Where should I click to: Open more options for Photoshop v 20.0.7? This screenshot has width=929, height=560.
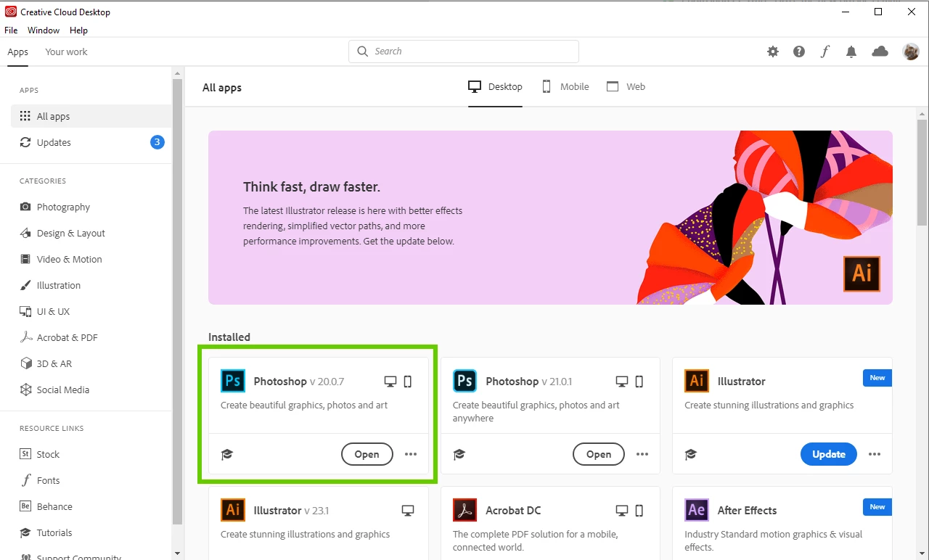coord(411,454)
